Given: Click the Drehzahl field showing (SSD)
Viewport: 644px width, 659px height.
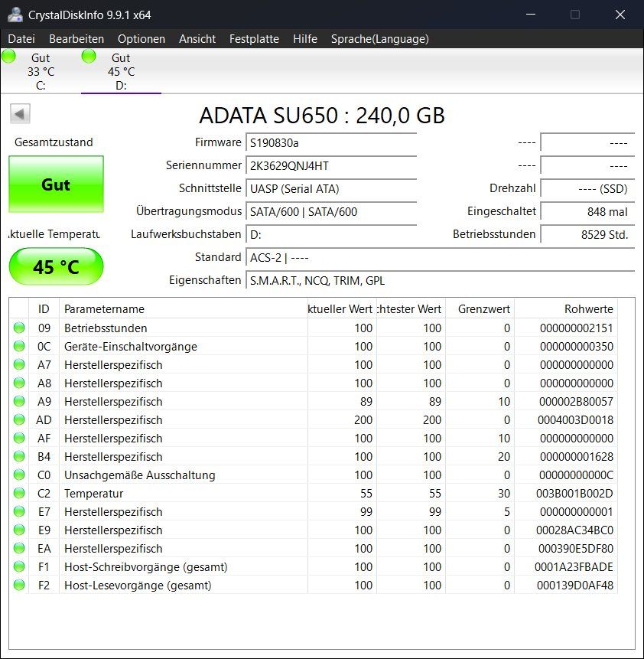Looking at the screenshot, I should tap(587, 189).
